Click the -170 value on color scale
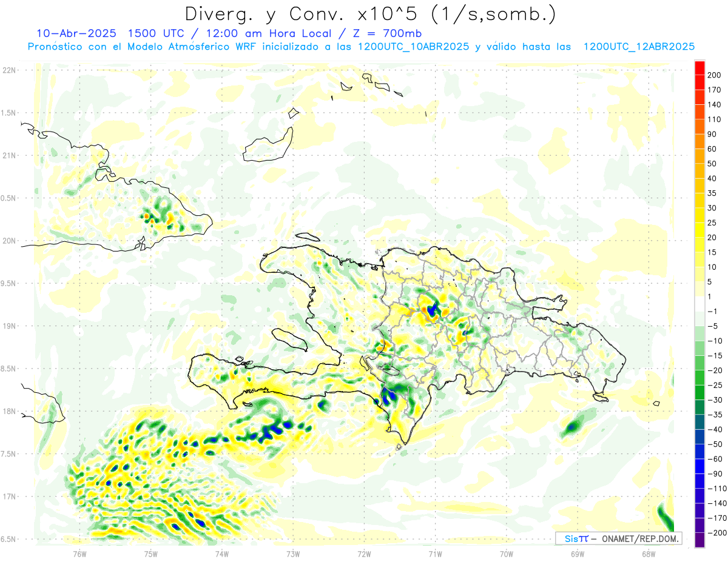 tap(716, 518)
